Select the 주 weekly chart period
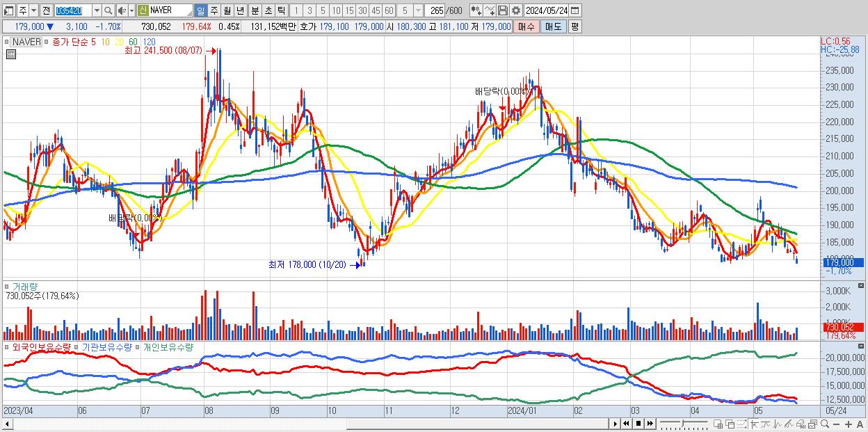Screen dimensions: 868x432 pyautogui.click(x=214, y=11)
